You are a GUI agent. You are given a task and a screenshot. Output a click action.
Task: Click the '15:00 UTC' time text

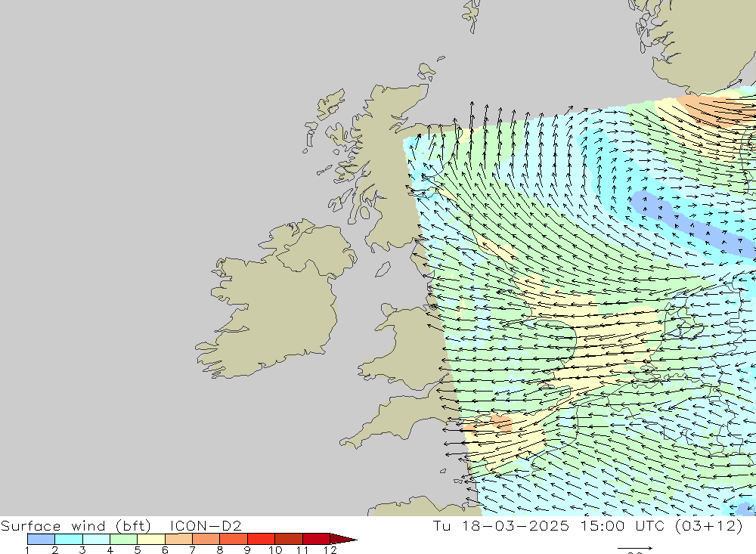[622, 525]
